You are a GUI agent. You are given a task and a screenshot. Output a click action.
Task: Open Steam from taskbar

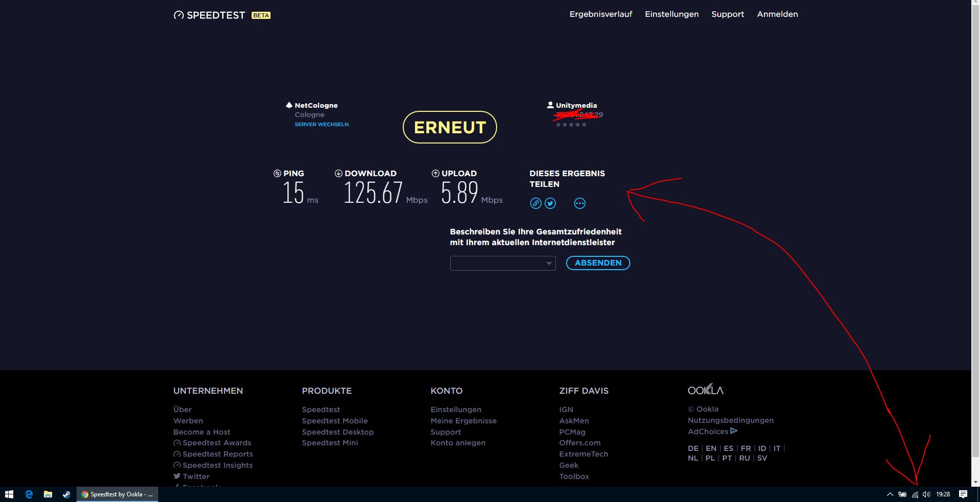click(66, 494)
